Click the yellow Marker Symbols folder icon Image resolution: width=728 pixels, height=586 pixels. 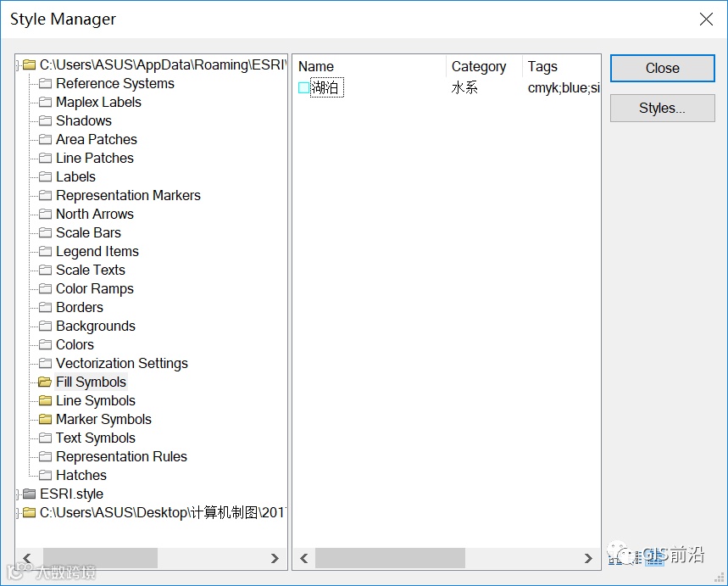pos(45,419)
